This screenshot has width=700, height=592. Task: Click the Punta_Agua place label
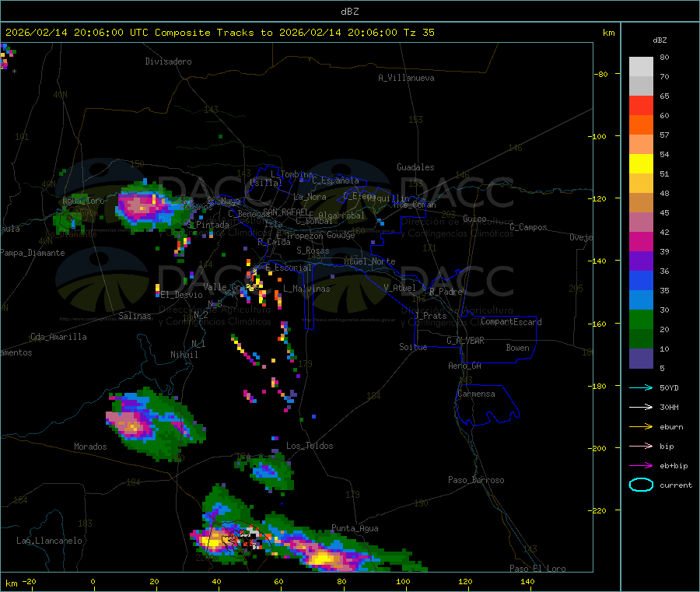[355, 528]
